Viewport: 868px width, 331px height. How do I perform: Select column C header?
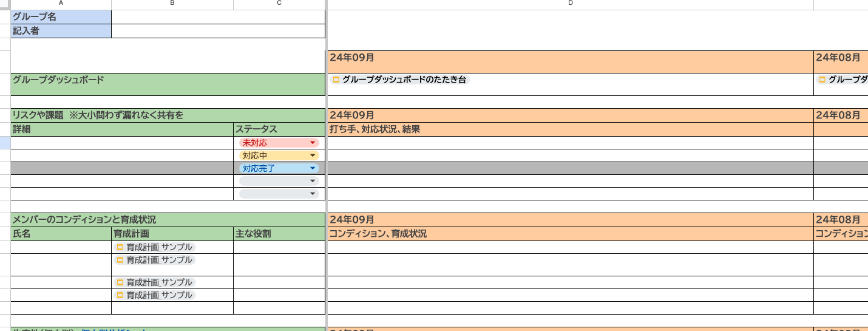[279, 4]
